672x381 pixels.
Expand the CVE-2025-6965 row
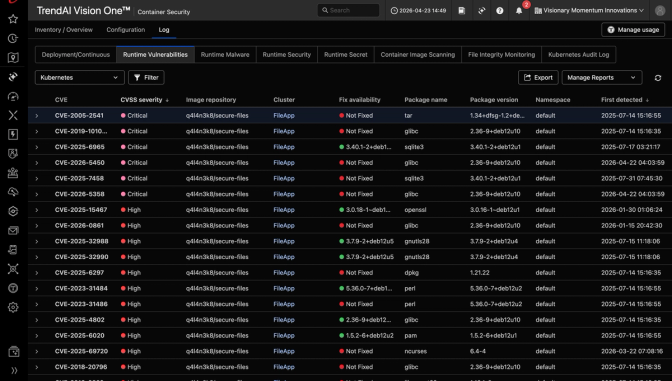[x=37, y=147]
